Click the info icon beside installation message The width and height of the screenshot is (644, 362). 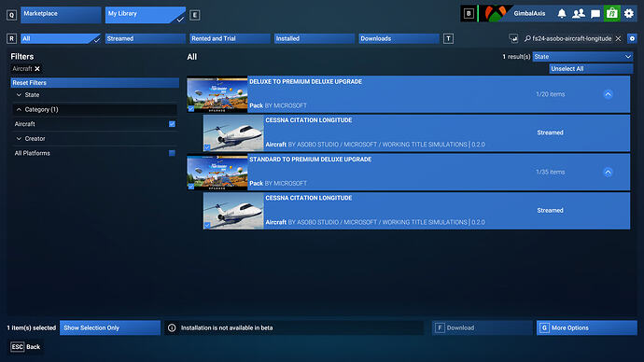click(172, 327)
